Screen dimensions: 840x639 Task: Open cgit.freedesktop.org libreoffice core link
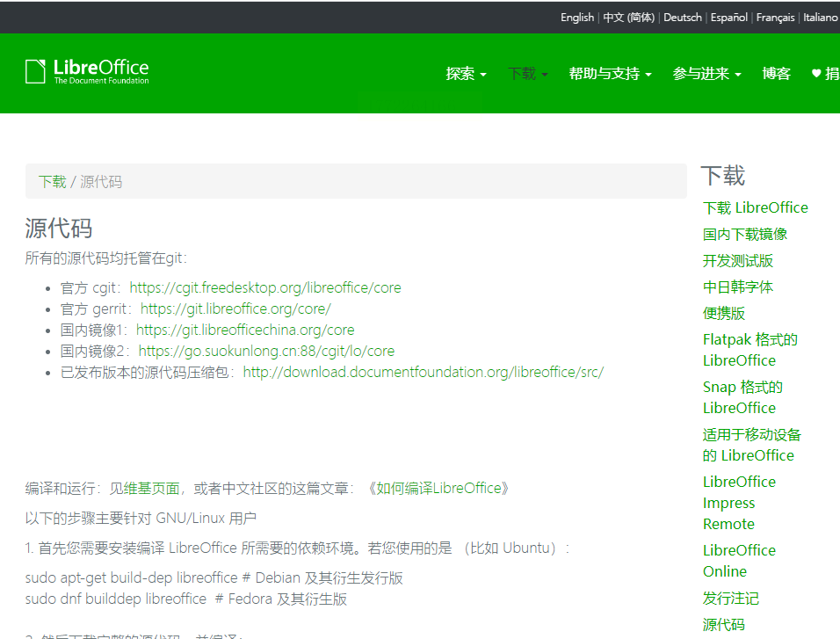(x=265, y=288)
